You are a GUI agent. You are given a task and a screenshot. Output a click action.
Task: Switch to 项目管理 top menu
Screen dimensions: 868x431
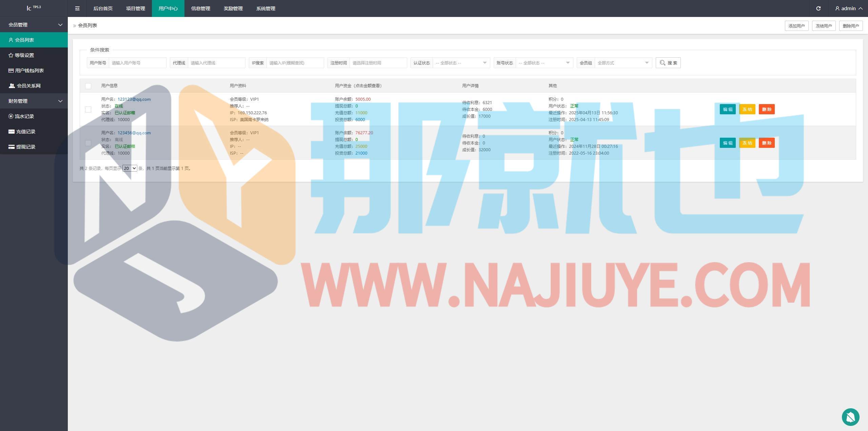[135, 8]
